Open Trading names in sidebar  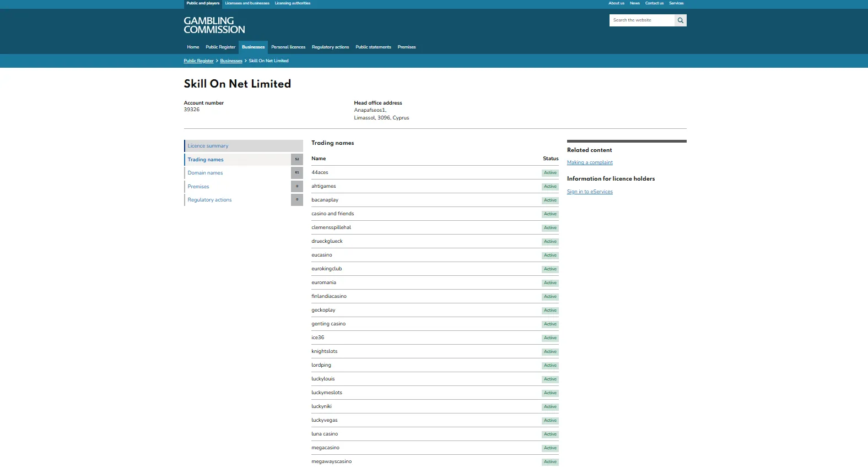tap(237, 160)
